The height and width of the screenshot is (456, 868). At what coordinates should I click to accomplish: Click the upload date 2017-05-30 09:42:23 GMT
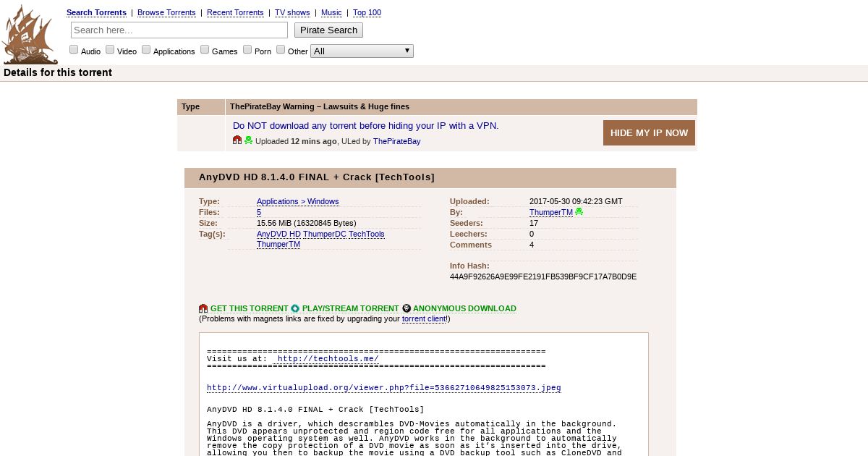[576, 201]
